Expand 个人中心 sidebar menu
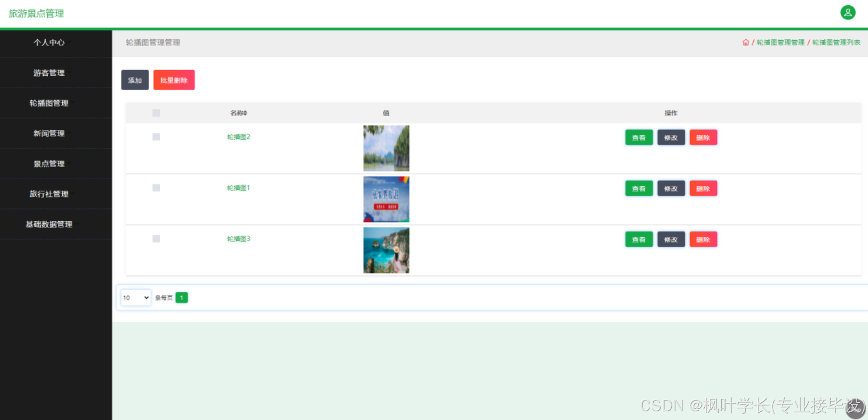Screen dimensions: 868x420 (x=49, y=43)
